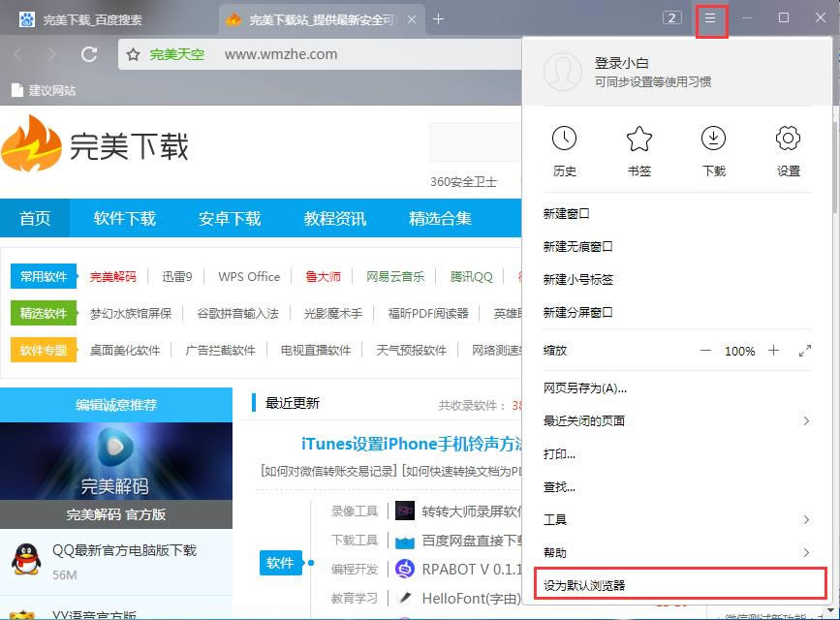The width and height of the screenshot is (840, 620).
Task: Expand the 工具 submenu
Action: click(x=806, y=520)
